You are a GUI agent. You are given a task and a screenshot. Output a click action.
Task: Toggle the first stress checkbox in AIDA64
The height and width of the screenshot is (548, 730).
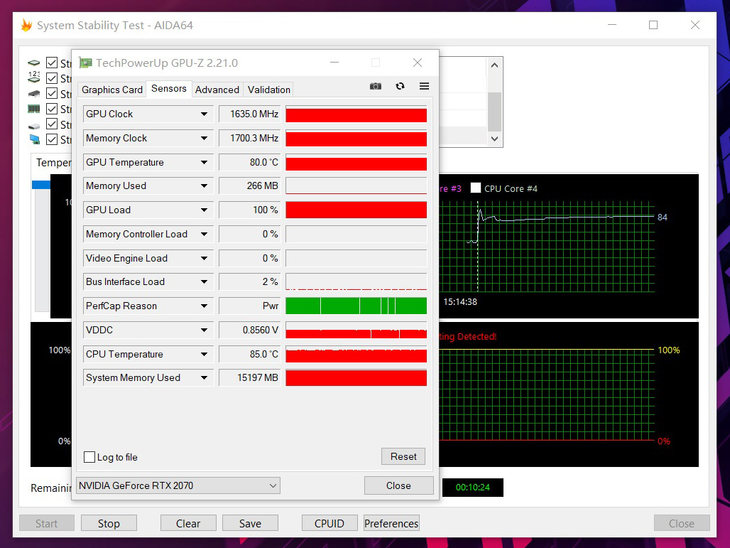[x=52, y=63]
